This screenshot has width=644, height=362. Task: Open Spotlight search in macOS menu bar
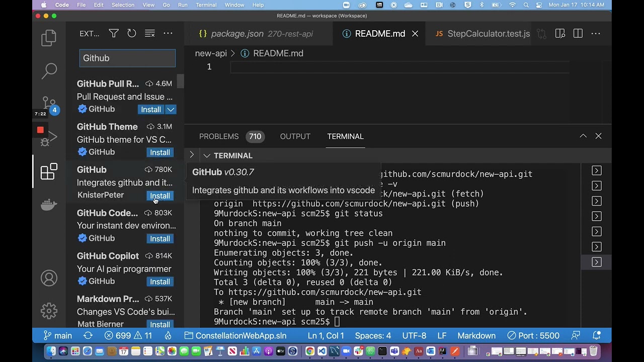[x=526, y=5]
